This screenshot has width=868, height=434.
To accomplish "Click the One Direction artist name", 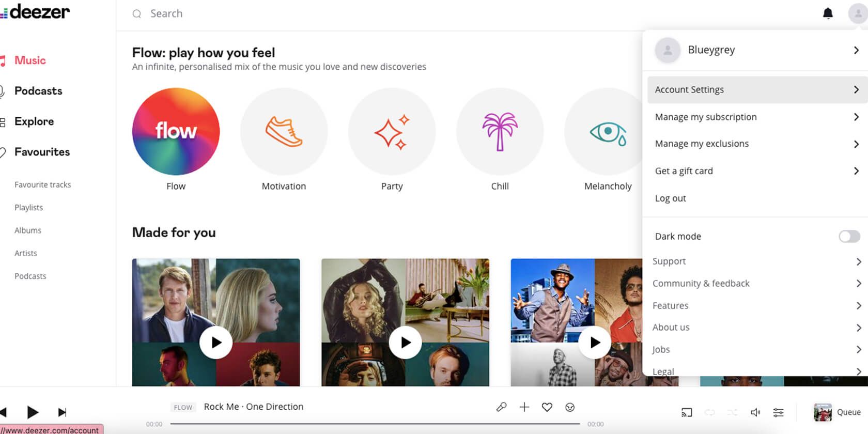I will coord(275,407).
